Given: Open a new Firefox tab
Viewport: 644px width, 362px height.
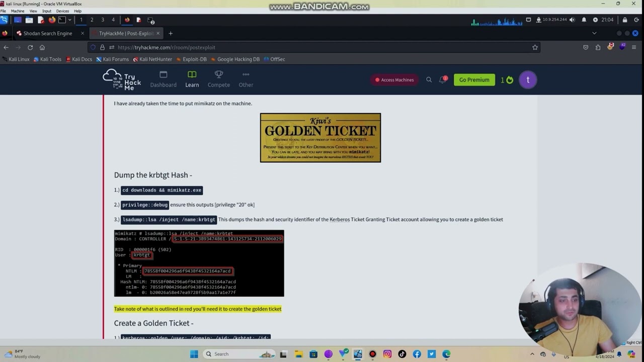Looking at the screenshot, I should 171,33.
